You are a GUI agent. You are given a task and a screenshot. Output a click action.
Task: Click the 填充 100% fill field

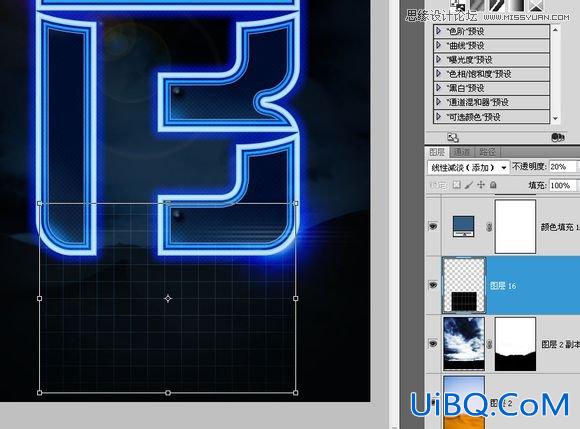563,185
